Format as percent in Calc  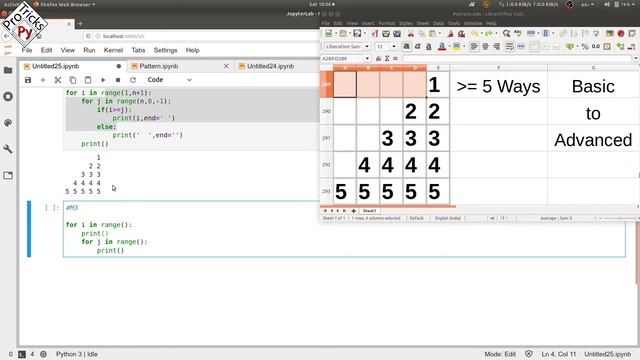pos(585,47)
